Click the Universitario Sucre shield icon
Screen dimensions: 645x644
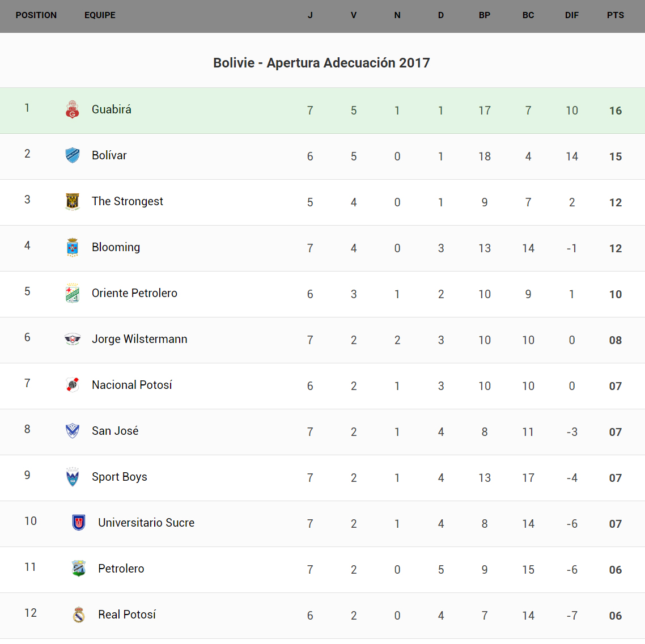coord(79,523)
